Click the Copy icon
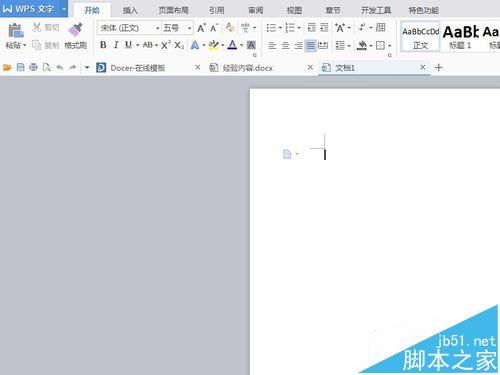Viewport: 500px width, 375px height. (x=37, y=45)
